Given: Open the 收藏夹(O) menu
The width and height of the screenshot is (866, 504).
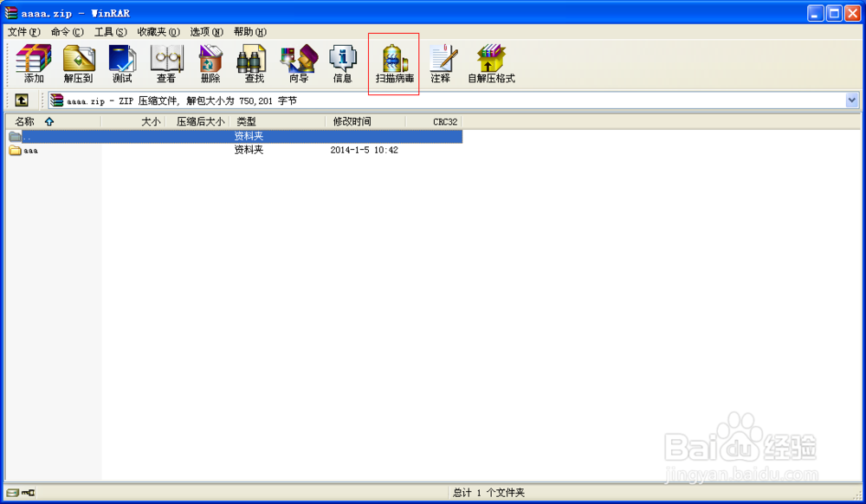Looking at the screenshot, I should [x=158, y=32].
